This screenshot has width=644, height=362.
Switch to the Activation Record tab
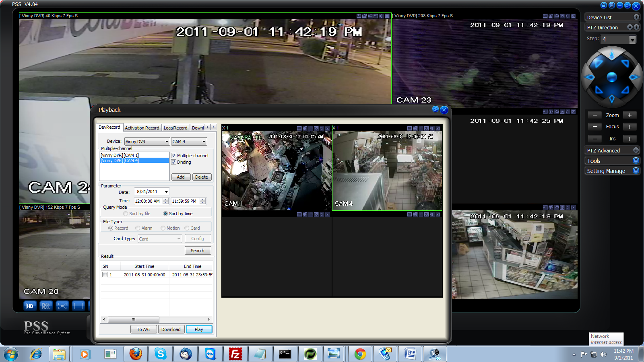click(x=142, y=128)
